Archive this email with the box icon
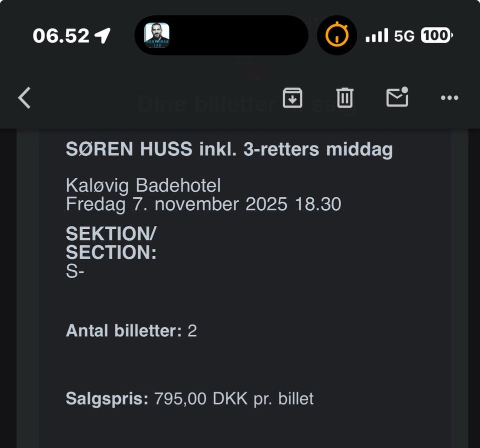This screenshot has height=448, width=480. pyautogui.click(x=292, y=97)
